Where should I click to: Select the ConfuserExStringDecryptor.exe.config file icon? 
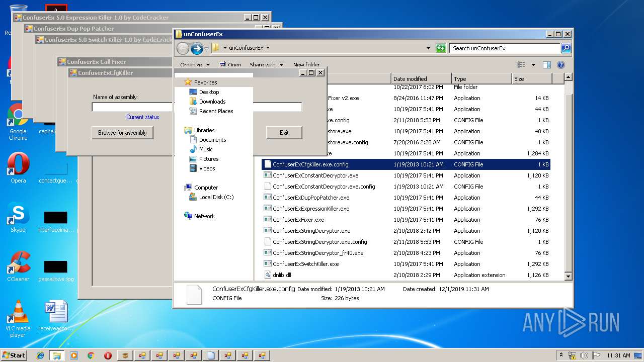[x=268, y=242]
